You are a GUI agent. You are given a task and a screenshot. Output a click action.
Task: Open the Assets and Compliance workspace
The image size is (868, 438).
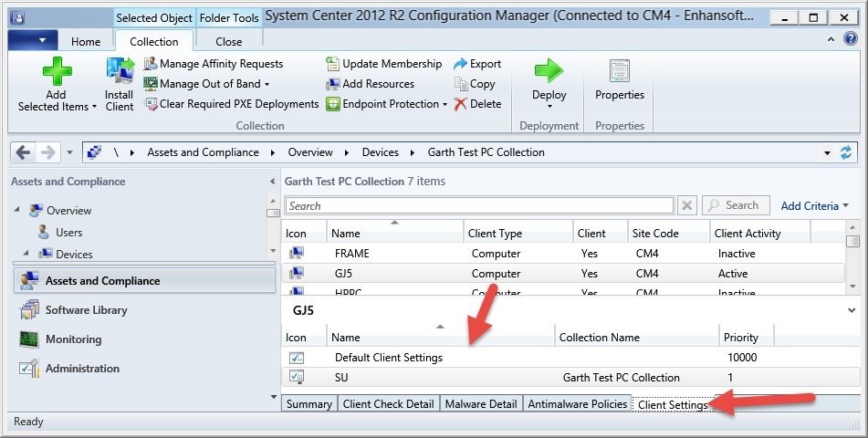tap(144, 281)
